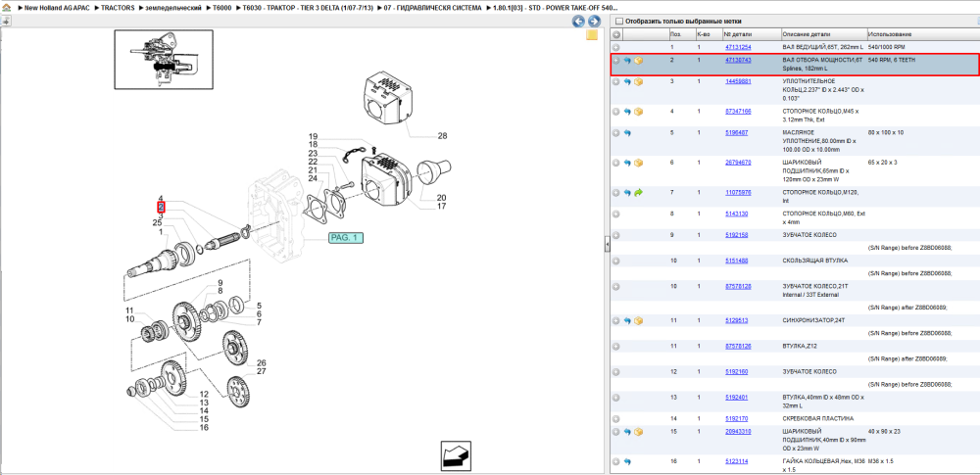Open part number link 87347166
The image size is (980, 475).
tap(738, 112)
